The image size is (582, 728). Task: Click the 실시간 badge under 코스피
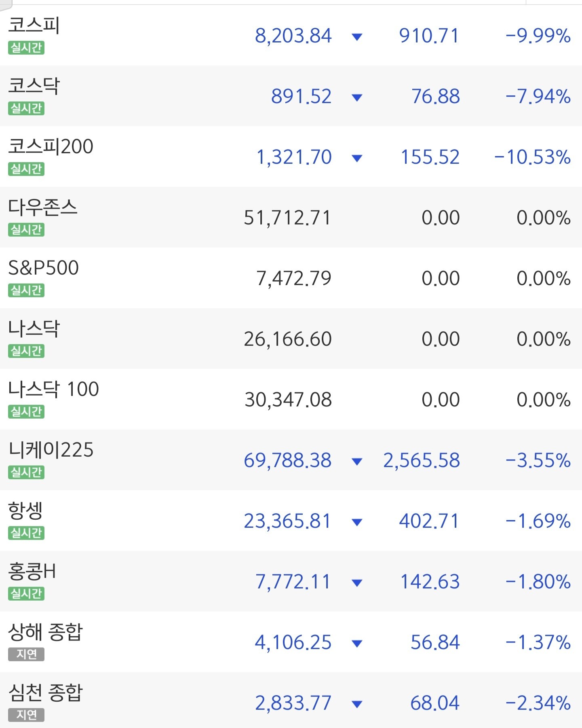click(26, 48)
